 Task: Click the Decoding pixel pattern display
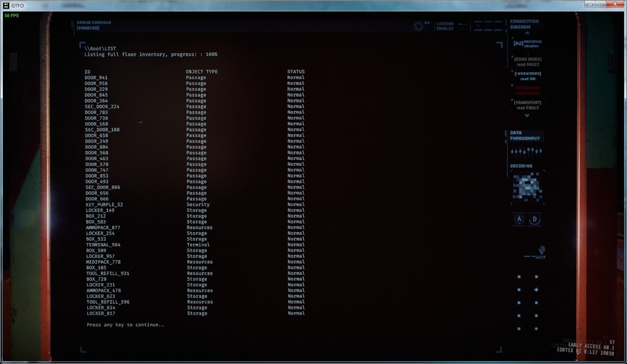point(527,187)
